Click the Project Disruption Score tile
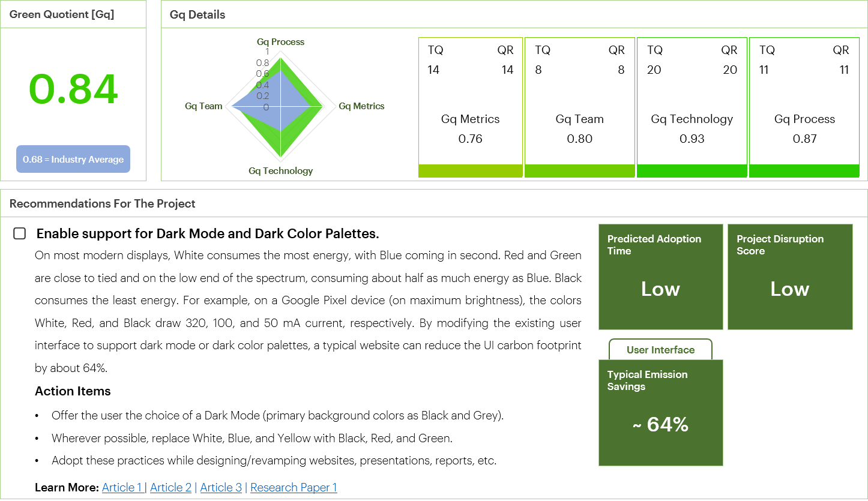 (790, 277)
